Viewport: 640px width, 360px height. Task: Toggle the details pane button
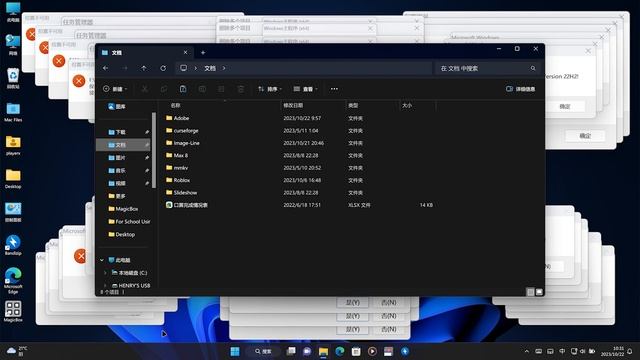click(520, 89)
